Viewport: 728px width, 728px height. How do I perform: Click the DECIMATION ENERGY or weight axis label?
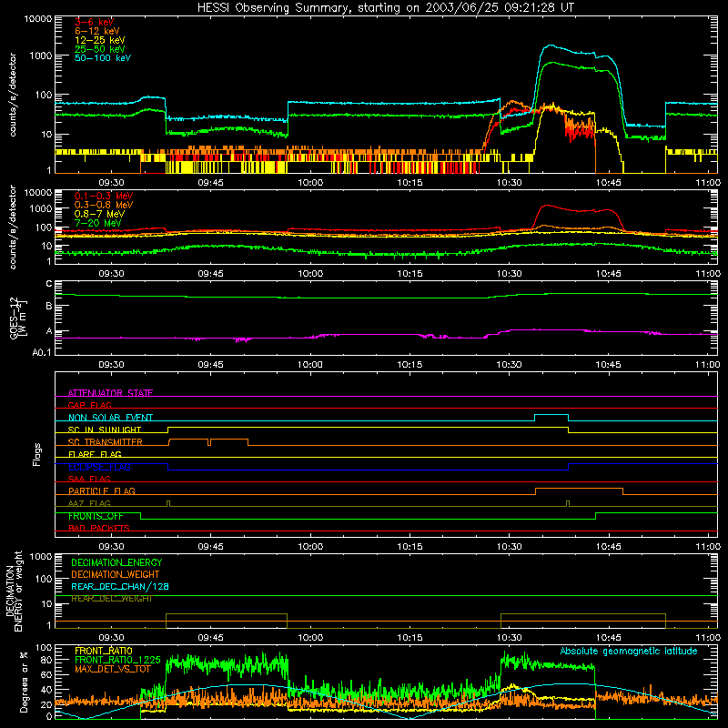[x=15, y=591]
